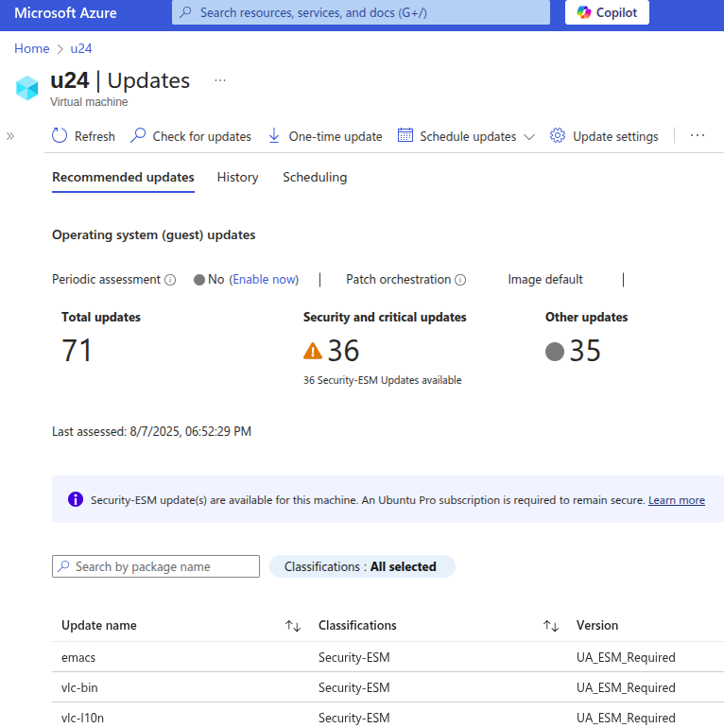Click the Microsoft Azure logo text
The image size is (724, 728).
point(65,13)
